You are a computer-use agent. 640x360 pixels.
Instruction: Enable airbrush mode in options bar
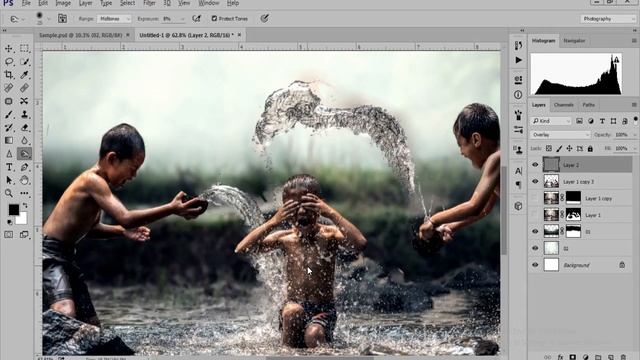click(196, 19)
